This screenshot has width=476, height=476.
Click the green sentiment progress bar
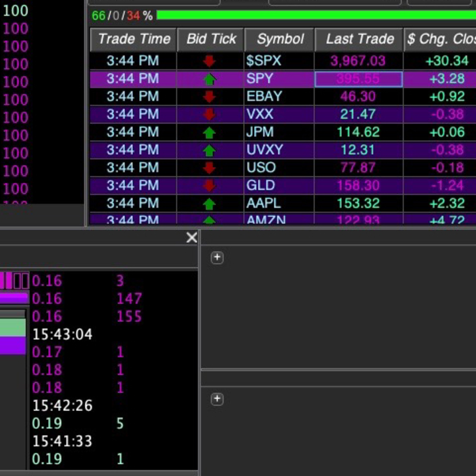(x=316, y=15)
